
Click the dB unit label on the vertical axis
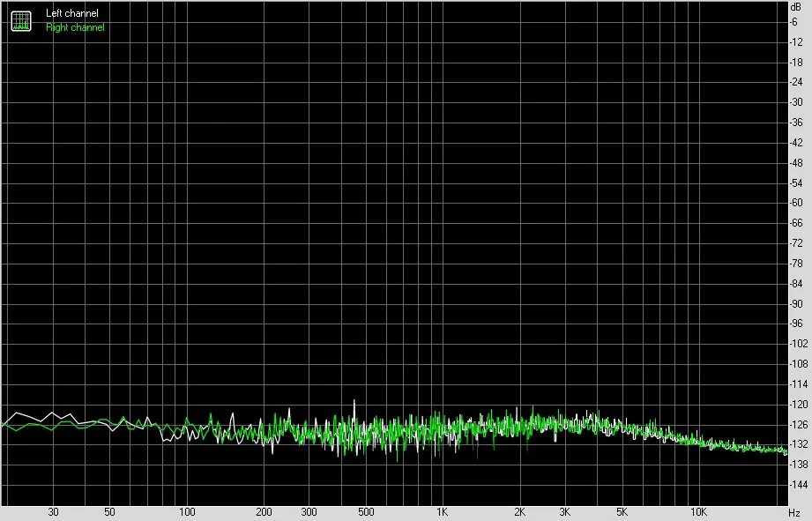[x=796, y=7]
